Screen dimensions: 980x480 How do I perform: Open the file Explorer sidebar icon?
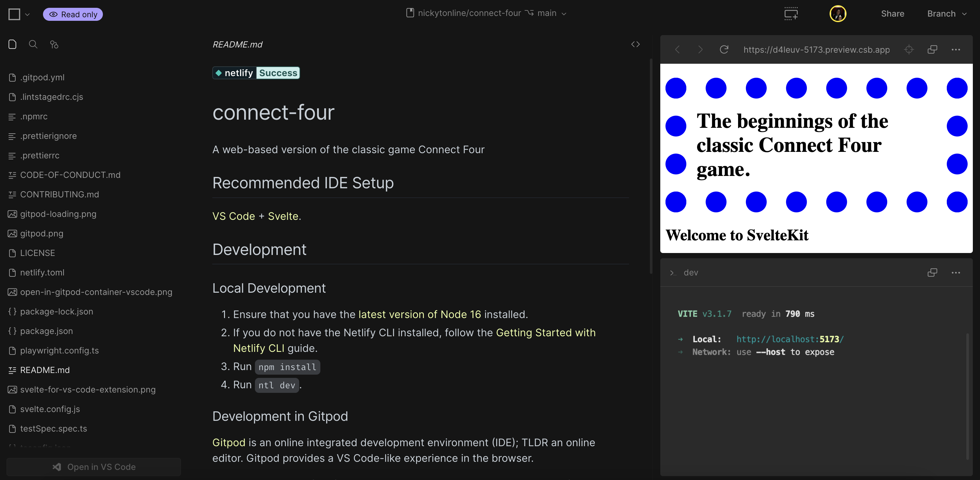click(x=12, y=45)
